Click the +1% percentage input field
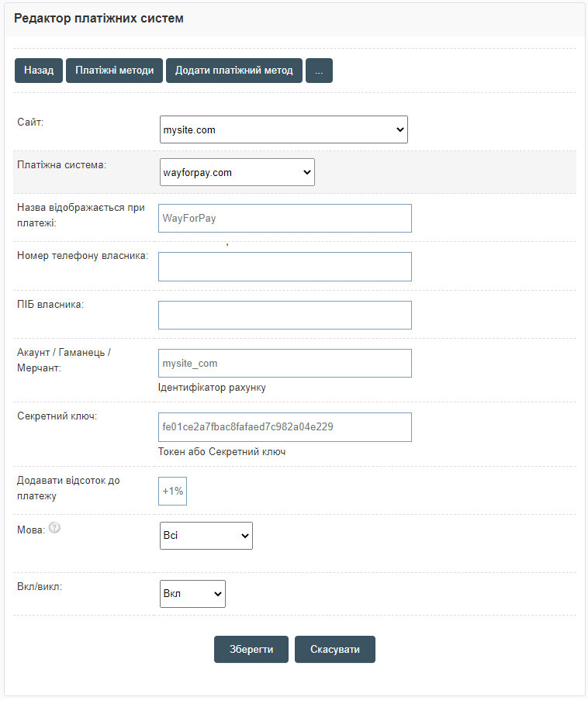The width and height of the screenshot is (588, 704). click(172, 491)
